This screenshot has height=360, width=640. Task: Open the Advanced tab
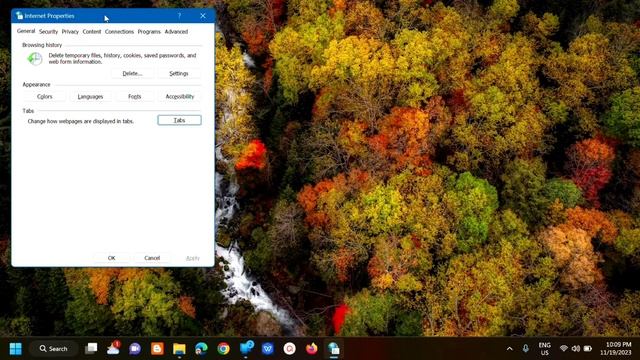[176, 31]
